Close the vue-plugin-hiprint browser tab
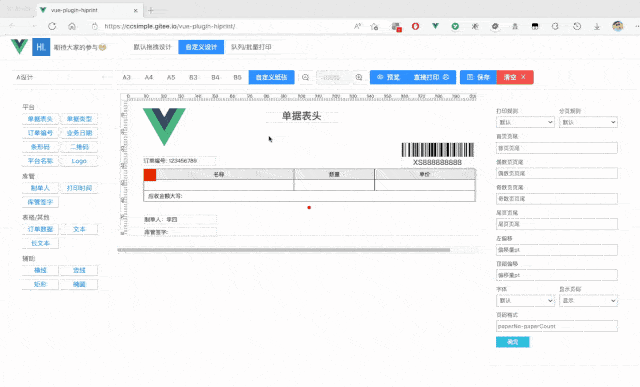 (x=136, y=10)
